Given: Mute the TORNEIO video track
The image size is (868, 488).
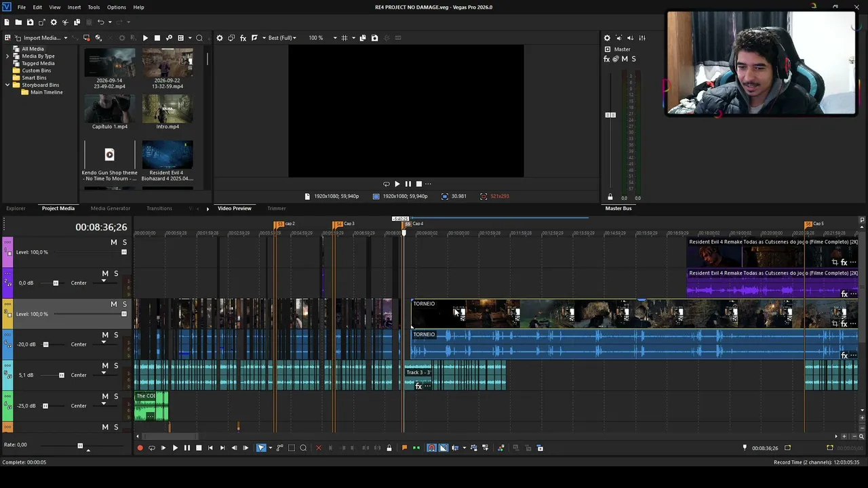Looking at the screenshot, I should pos(114,304).
